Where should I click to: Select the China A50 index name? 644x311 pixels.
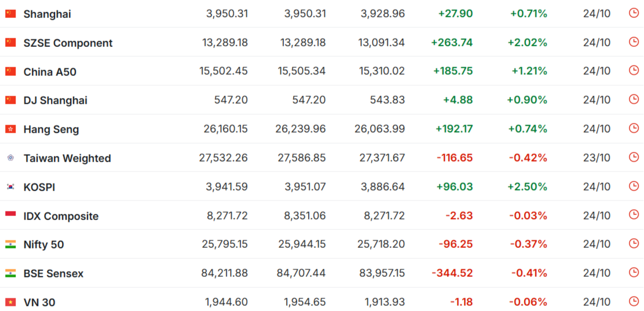tap(50, 72)
